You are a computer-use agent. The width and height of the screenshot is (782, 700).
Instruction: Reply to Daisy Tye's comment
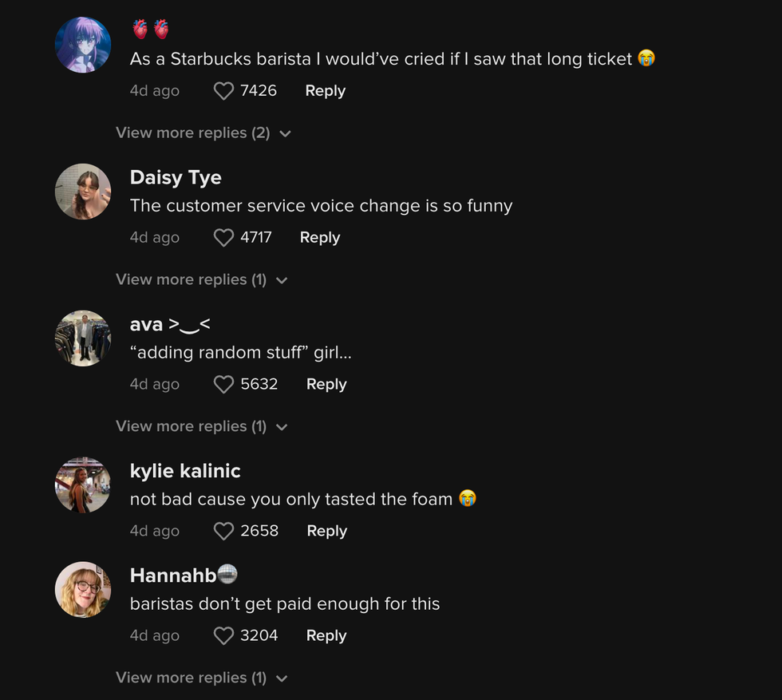coord(319,237)
